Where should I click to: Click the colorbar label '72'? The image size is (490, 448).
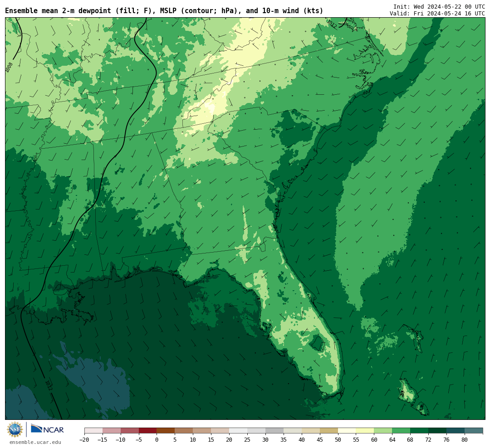point(428,439)
